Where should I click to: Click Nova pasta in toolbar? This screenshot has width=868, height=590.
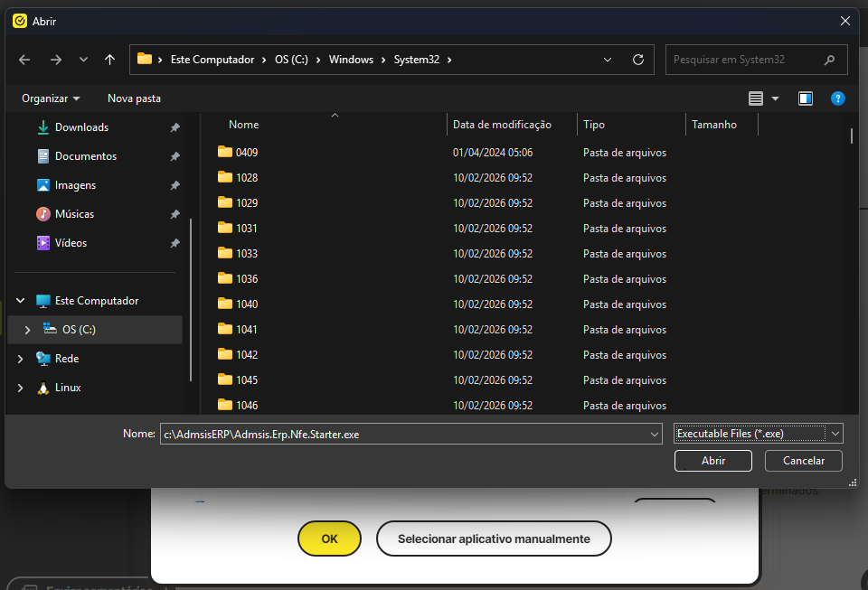(134, 98)
